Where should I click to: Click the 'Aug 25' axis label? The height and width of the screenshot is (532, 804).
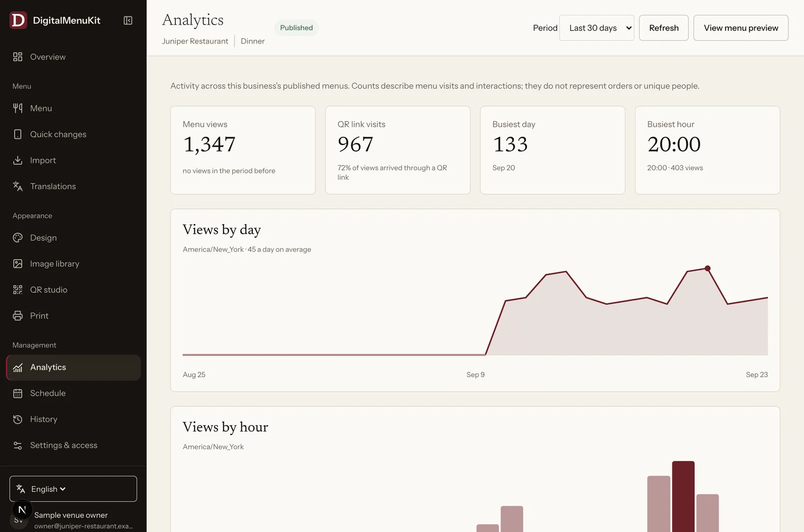(x=194, y=375)
